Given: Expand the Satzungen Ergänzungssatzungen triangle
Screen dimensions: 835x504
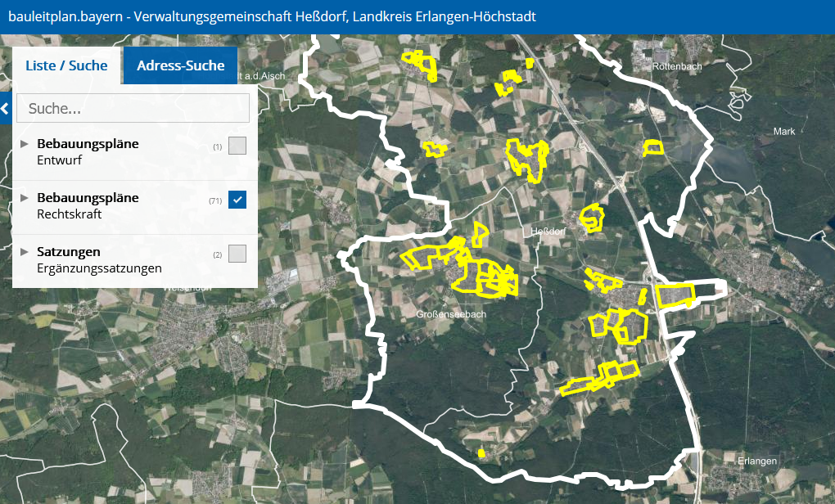Looking at the screenshot, I should pos(25,252).
